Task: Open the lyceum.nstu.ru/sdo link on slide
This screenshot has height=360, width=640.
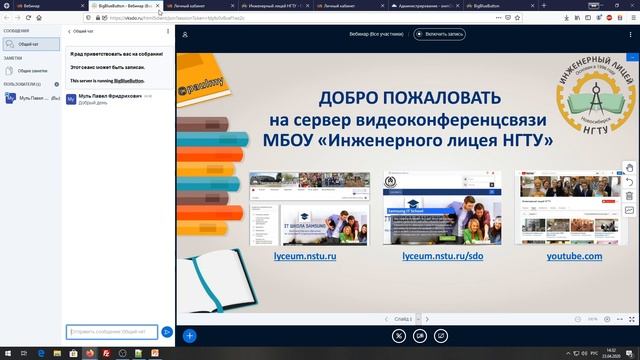Action: pos(443,256)
